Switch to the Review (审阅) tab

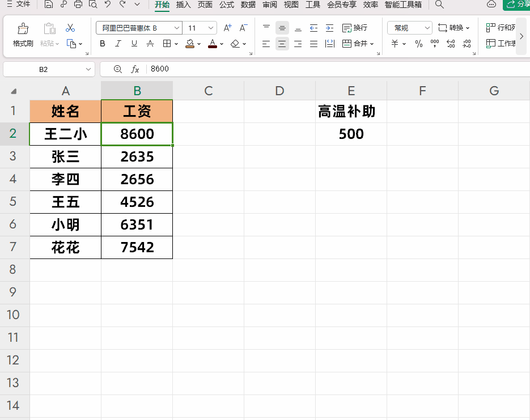270,5
